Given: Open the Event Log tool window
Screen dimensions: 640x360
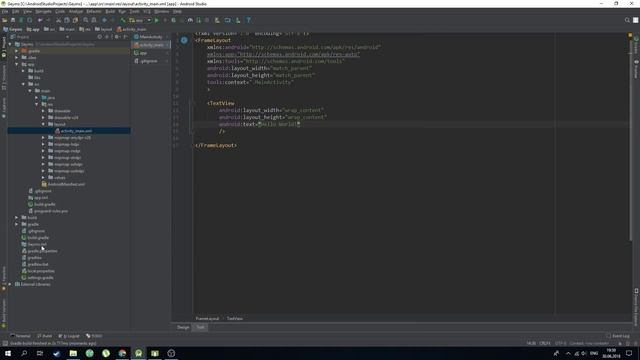Looking at the screenshot, I should pyautogui.click(x=618, y=336).
